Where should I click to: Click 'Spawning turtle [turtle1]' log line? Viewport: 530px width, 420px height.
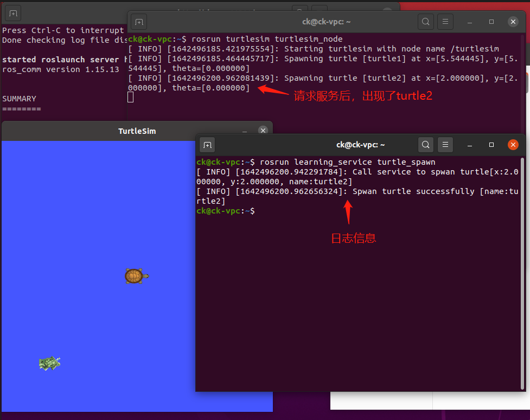(323, 63)
